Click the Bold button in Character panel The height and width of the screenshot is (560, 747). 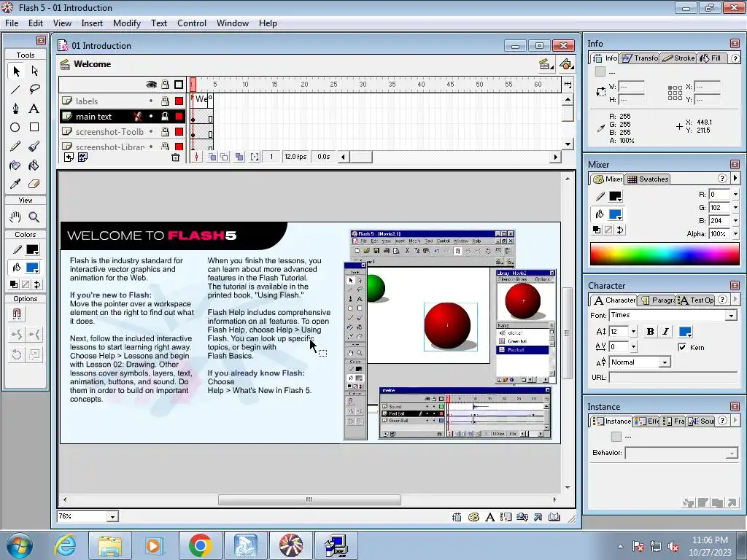pyautogui.click(x=650, y=332)
